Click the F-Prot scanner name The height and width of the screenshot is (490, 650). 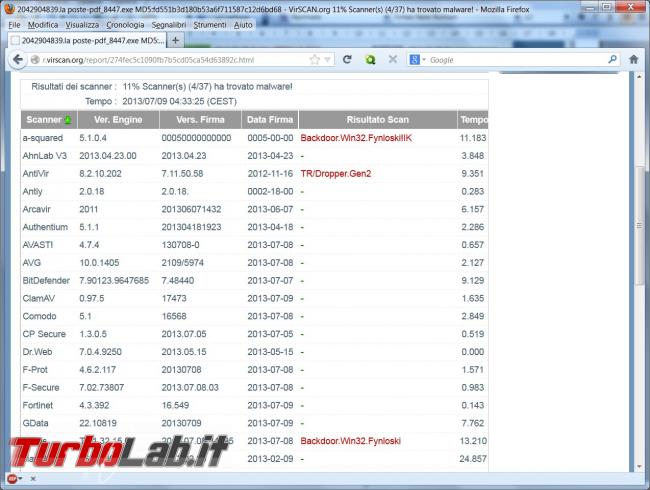(35, 370)
